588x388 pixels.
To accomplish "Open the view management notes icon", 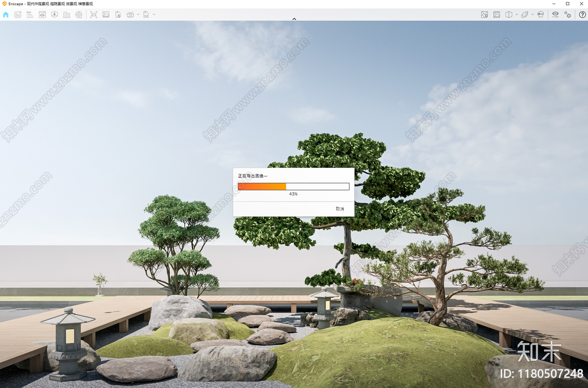I will [18, 15].
